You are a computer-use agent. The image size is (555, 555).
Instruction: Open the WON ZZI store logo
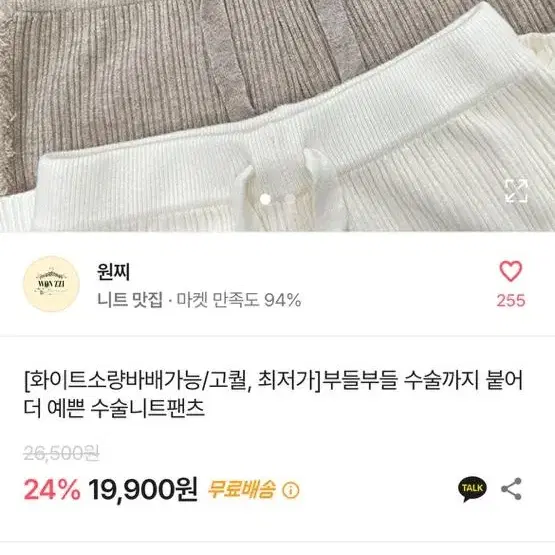coord(51,284)
